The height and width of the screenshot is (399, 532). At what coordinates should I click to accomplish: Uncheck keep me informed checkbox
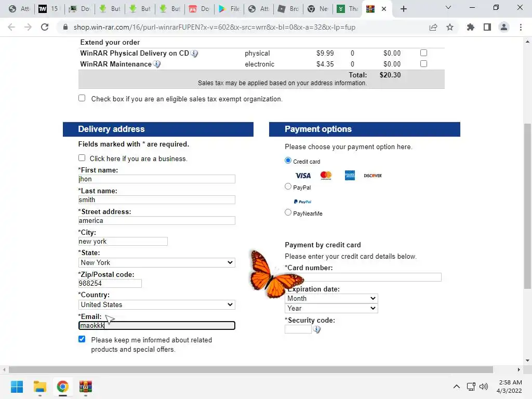point(82,339)
